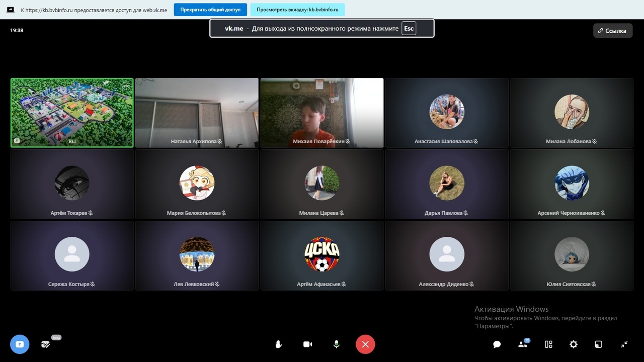Screen dimensions: 644x362
Task: Click the name label Мария Белокопытова
Action: tap(194, 213)
